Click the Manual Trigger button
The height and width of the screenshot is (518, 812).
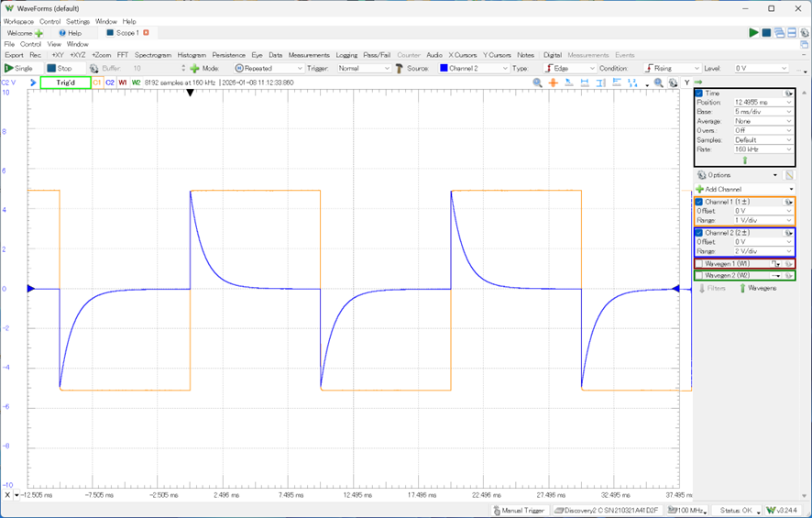[520, 511]
